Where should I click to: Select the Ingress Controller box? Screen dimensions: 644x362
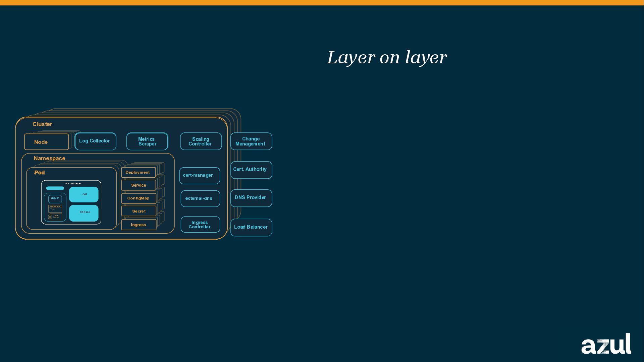coord(200,225)
